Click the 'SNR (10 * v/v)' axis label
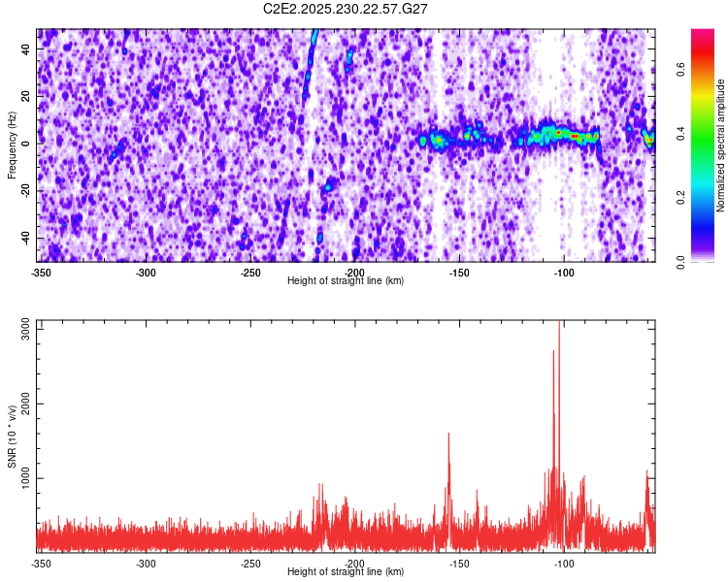This screenshot has width=728, height=582. (12, 436)
